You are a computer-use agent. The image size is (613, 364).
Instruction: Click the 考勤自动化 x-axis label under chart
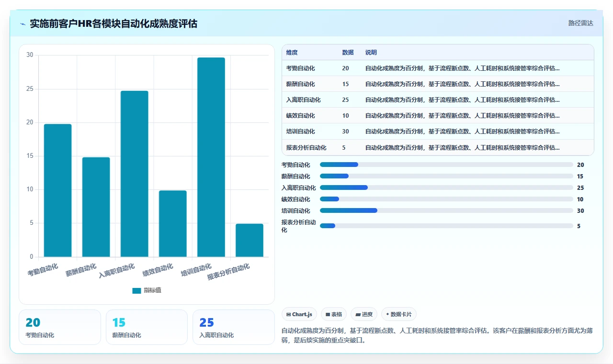pos(43,270)
